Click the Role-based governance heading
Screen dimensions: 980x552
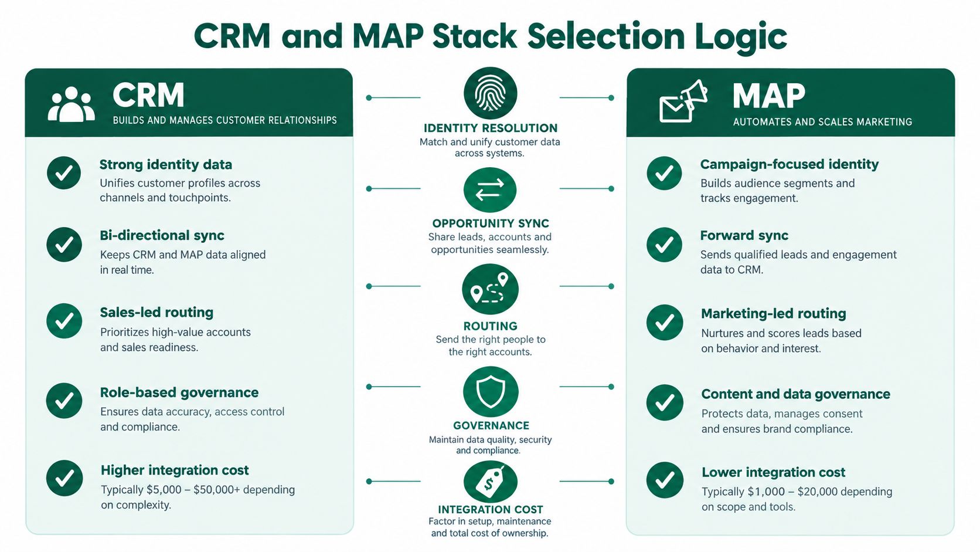pos(179,392)
